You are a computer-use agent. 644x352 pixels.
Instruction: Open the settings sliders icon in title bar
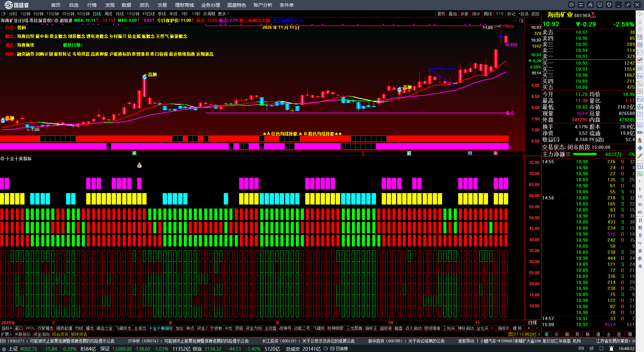(581, 5)
